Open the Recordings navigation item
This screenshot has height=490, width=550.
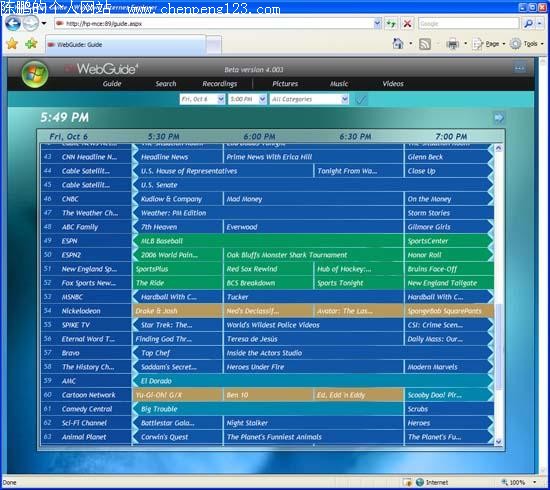coord(220,84)
